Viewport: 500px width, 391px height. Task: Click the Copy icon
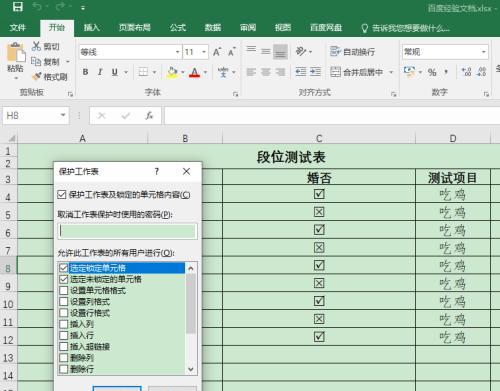coord(36,61)
